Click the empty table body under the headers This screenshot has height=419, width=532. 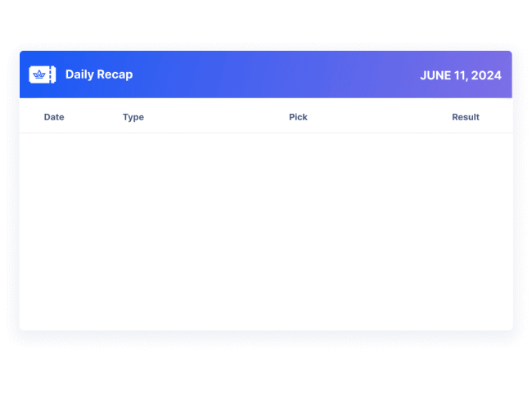coord(266,231)
